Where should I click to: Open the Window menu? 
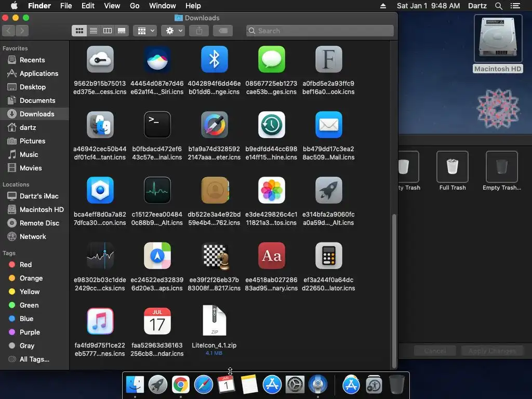coord(162,6)
